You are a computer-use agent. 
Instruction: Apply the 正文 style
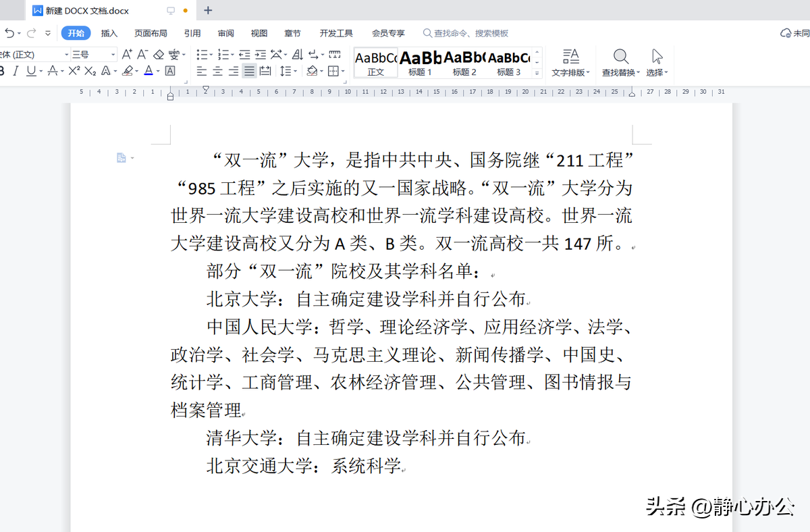[376, 63]
